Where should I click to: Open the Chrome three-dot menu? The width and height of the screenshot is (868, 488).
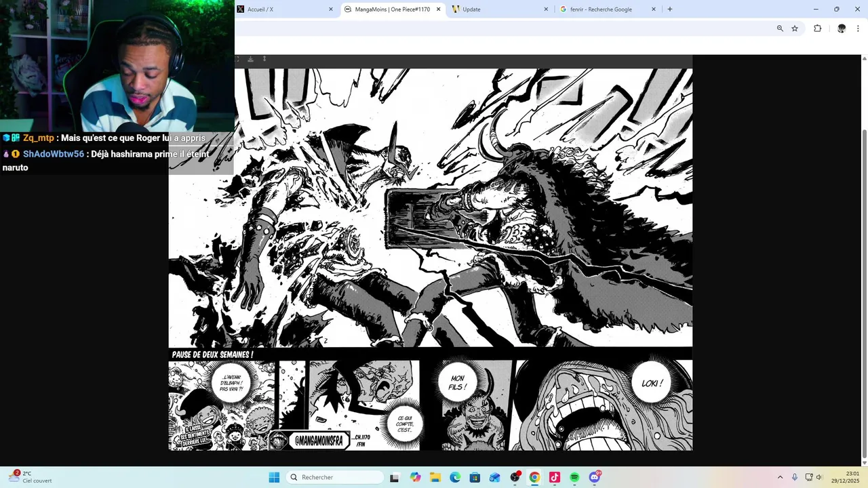(x=859, y=28)
